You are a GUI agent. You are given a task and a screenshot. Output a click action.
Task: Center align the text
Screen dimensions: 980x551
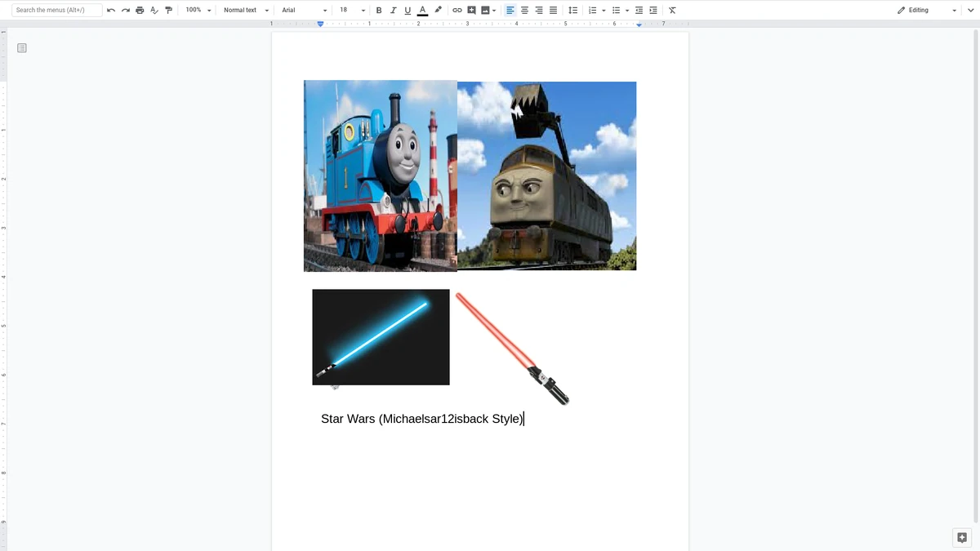pyautogui.click(x=523, y=10)
